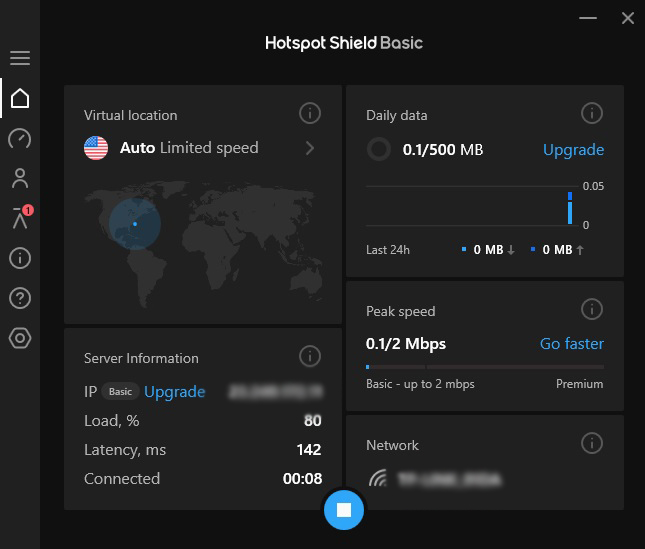Open the Help question mark icon
The image size is (645, 549).
click(x=20, y=298)
